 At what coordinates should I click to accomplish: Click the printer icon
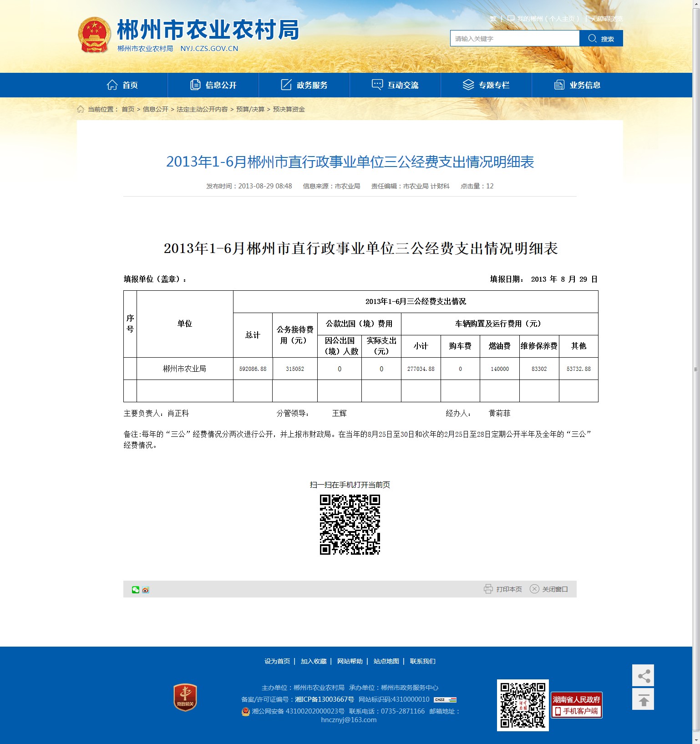point(488,589)
